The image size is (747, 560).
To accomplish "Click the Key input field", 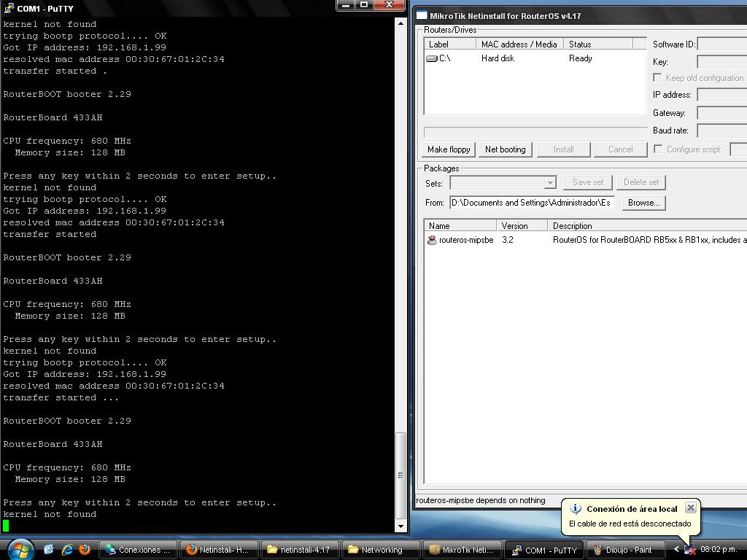I will pos(721,62).
